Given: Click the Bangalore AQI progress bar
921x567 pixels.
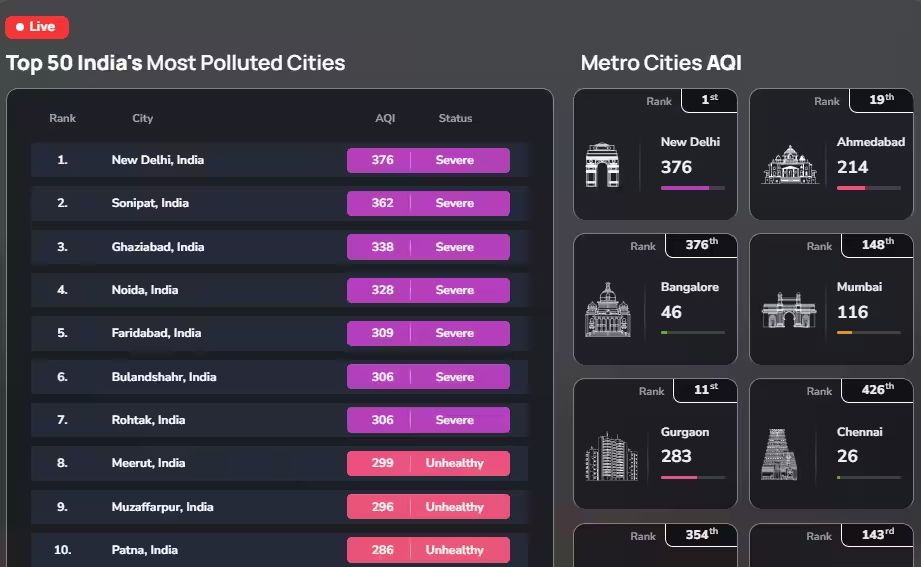Looking at the screenshot, I should click(x=693, y=333).
